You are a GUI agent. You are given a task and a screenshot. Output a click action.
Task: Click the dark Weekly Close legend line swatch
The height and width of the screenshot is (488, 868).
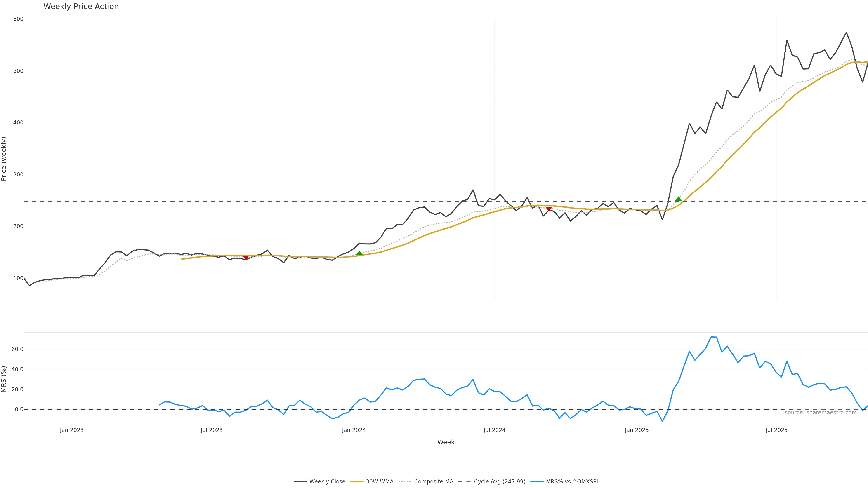(x=300, y=482)
